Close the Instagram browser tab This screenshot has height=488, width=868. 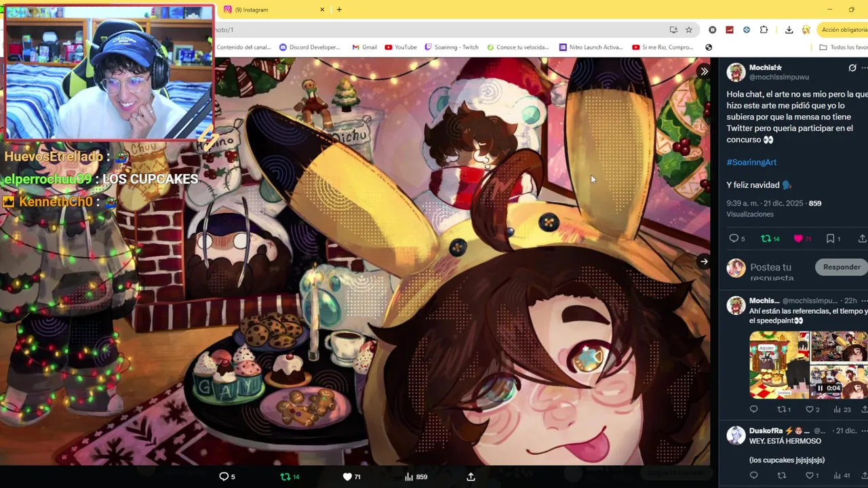pyautogui.click(x=322, y=9)
